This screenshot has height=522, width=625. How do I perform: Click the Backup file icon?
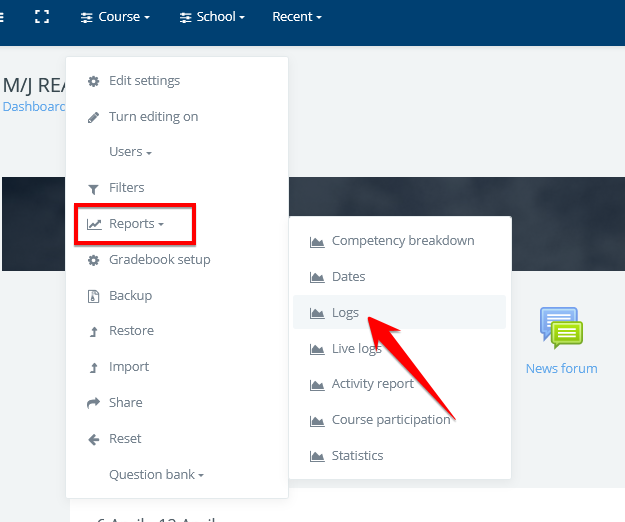94,296
